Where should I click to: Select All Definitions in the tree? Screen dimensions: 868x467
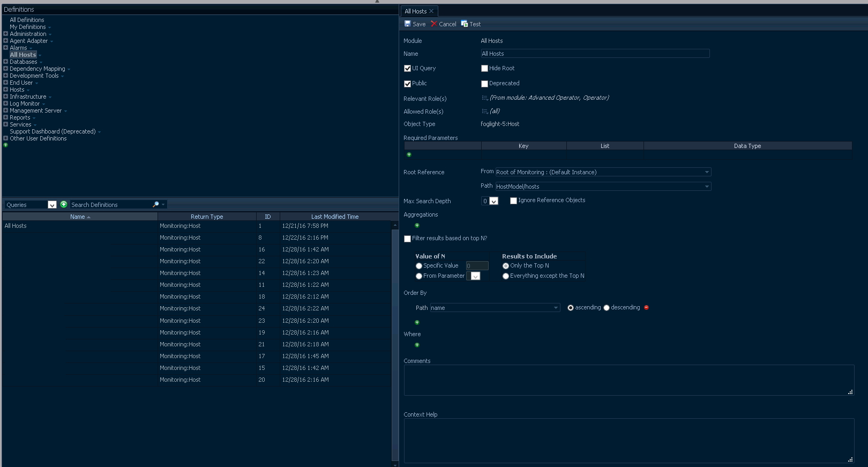coord(27,20)
